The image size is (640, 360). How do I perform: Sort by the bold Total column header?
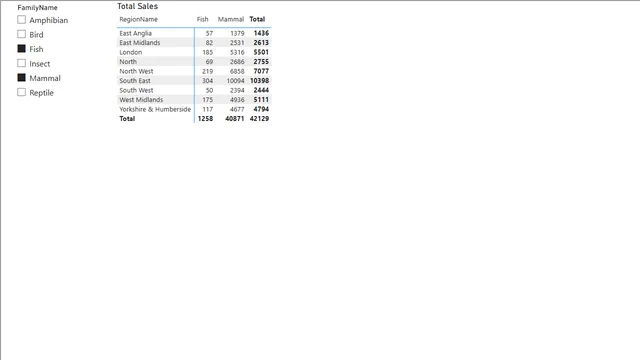(257, 19)
